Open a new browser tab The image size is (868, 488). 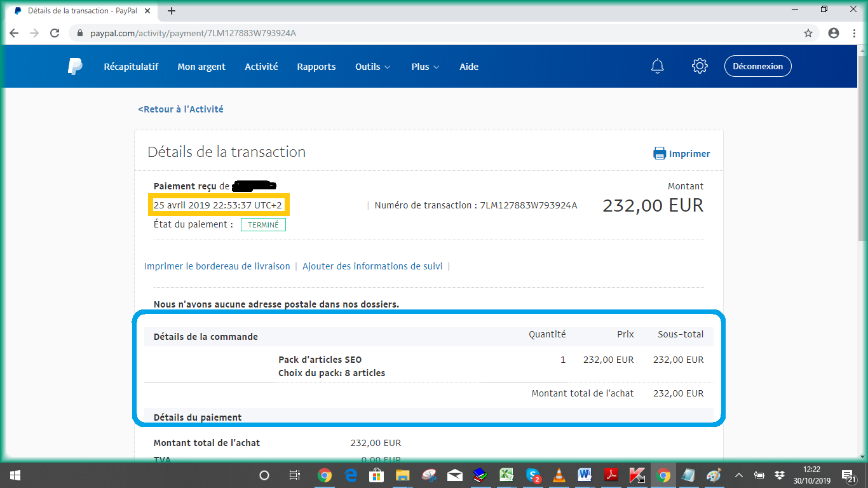click(172, 11)
